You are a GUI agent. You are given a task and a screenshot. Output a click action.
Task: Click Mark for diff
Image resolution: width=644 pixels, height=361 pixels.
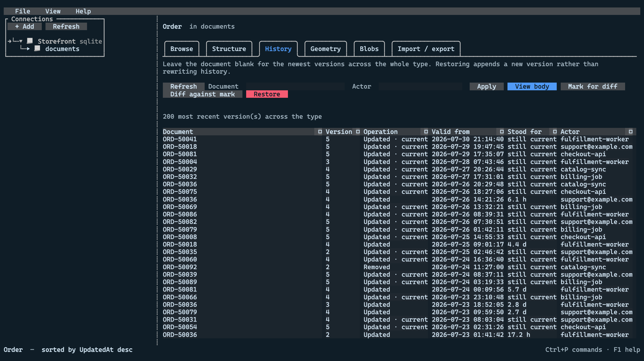click(593, 86)
